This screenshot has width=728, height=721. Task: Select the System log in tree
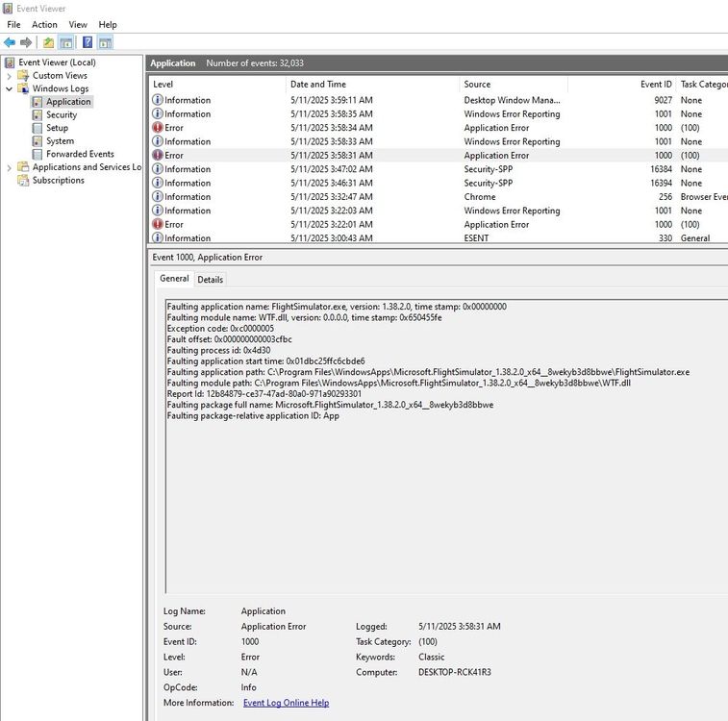tap(60, 140)
